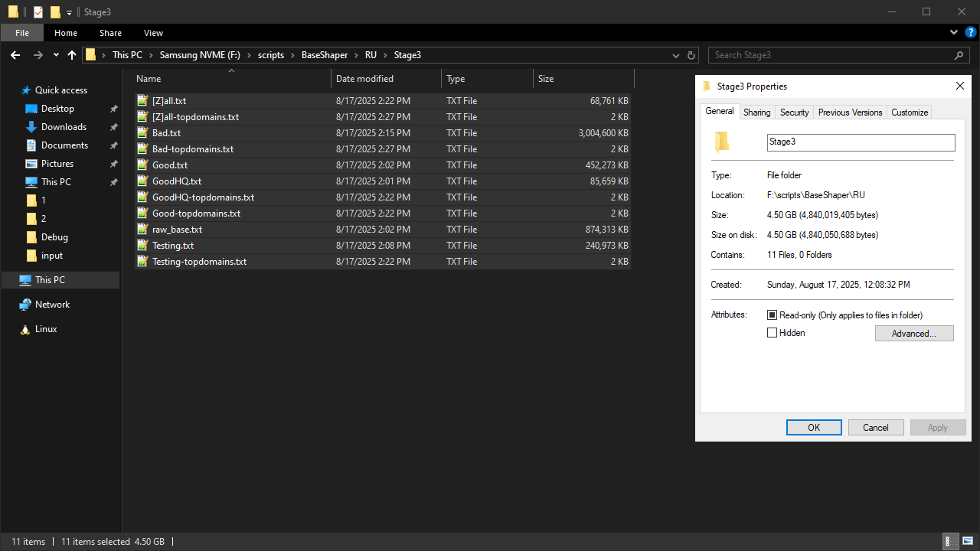The height and width of the screenshot is (551, 980).
Task: Click the Help question mark icon
Action: click(x=970, y=33)
